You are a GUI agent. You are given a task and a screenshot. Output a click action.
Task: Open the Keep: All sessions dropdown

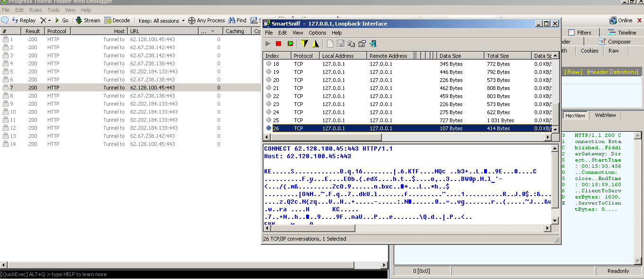click(x=161, y=20)
